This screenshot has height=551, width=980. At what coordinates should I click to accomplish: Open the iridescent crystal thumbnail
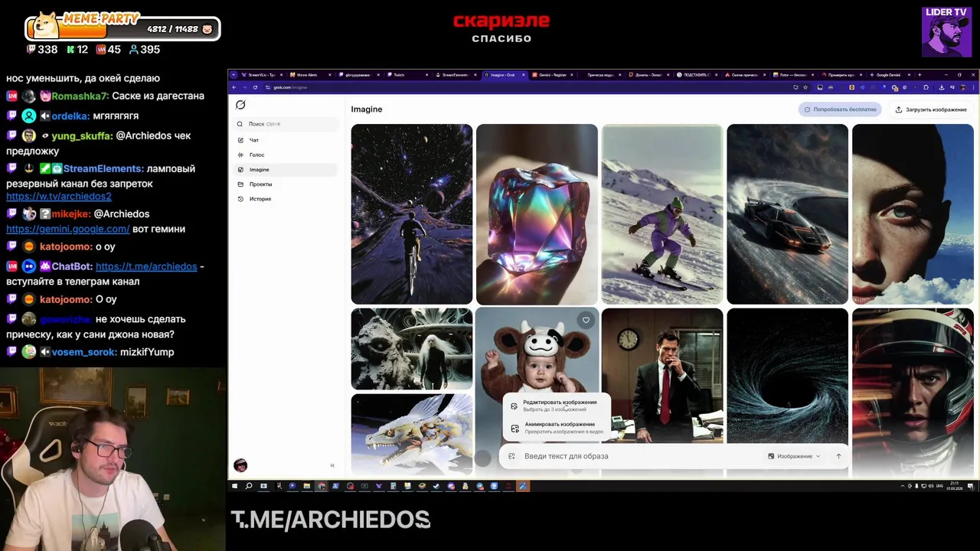click(537, 214)
